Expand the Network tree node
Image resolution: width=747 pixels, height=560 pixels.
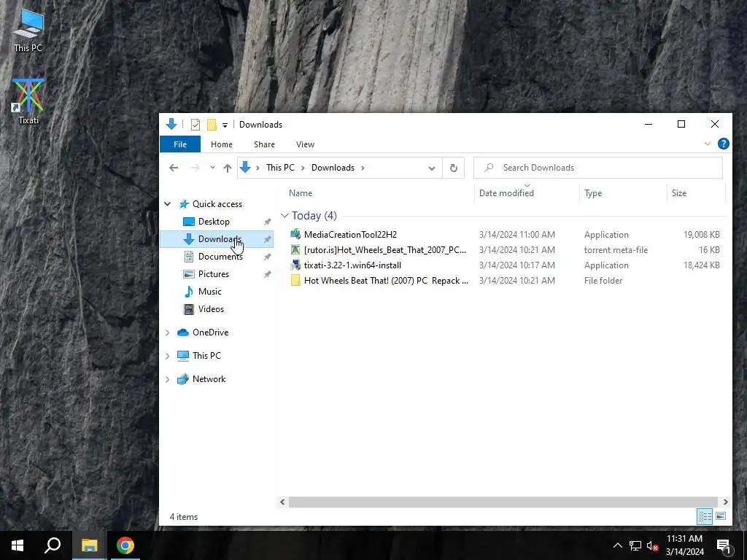pos(168,379)
